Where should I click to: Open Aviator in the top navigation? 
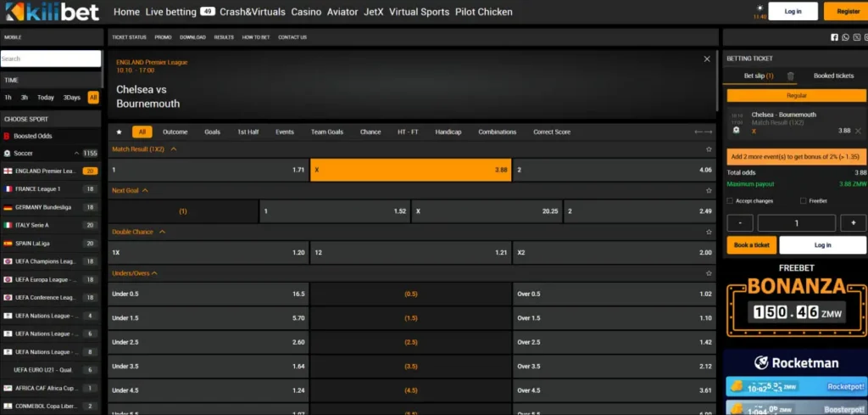pyautogui.click(x=342, y=12)
